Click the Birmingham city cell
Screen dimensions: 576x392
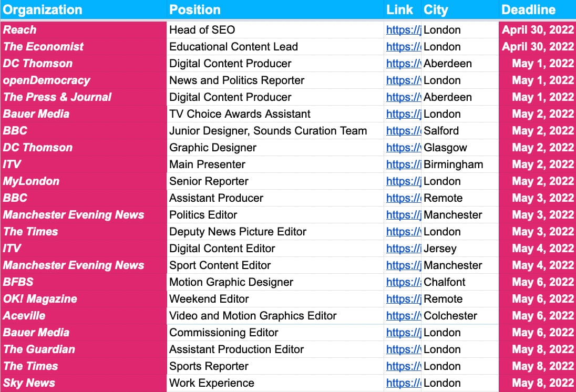453,164
